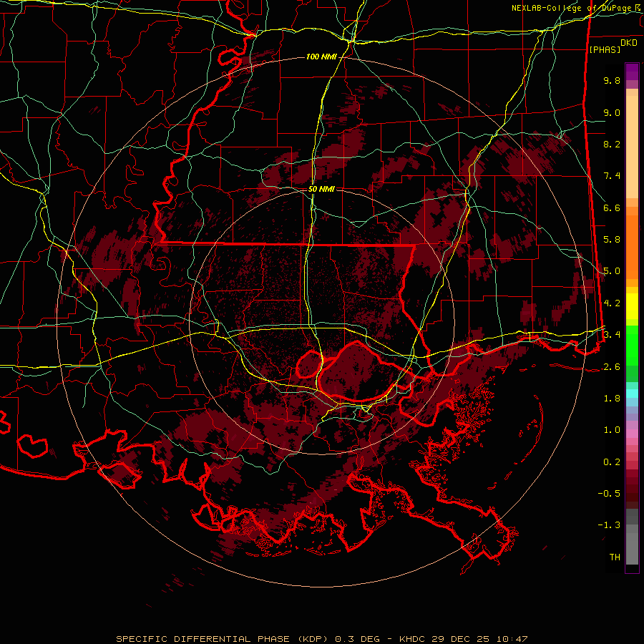
Task: Click the 8.2 colorbar value label
Action: point(612,144)
